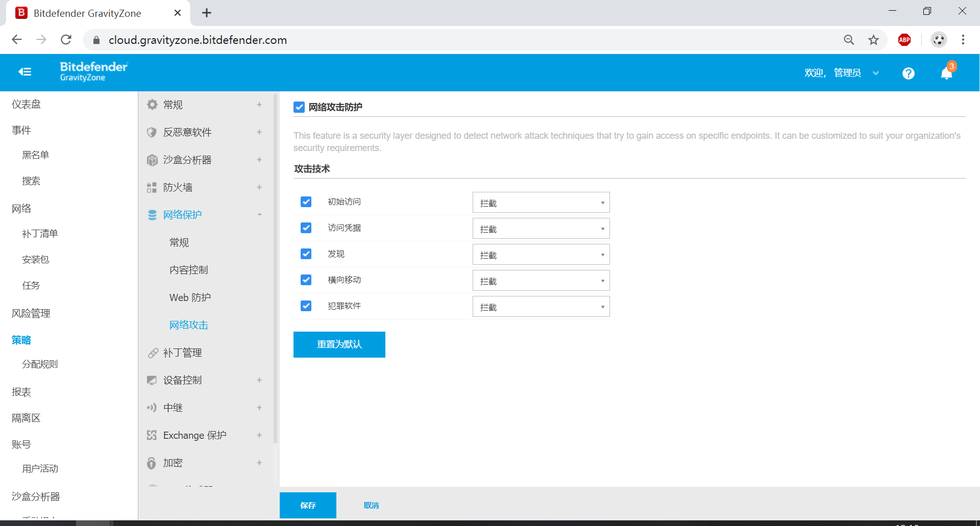Screen dimensions: 980x526
Task: Open 分配规则 in the main sidebar
Action: pyautogui.click(x=40, y=364)
